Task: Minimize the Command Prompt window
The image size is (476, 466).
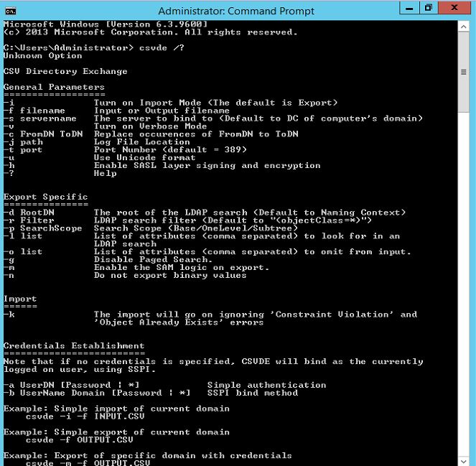Action: point(409,8)
